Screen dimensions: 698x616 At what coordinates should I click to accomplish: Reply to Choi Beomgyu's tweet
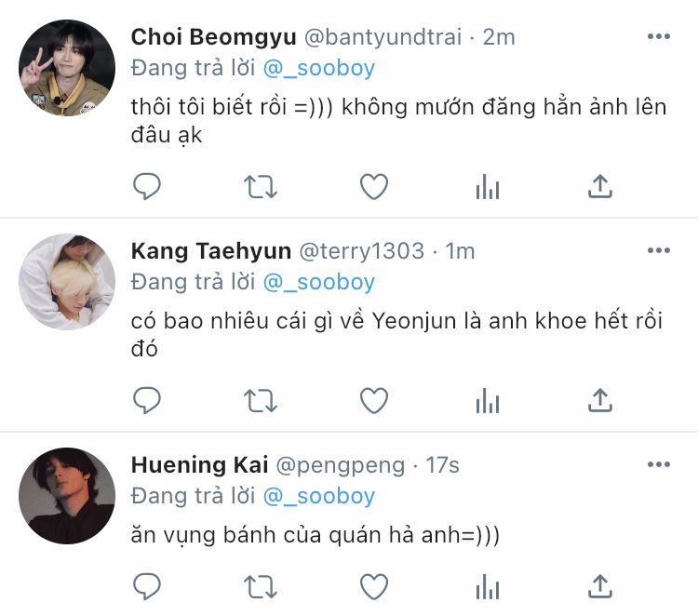[x=147, y=186]
